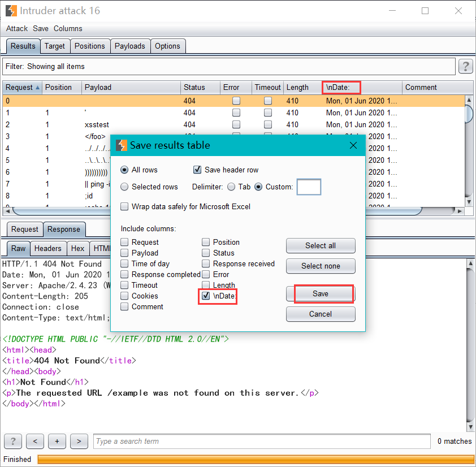Click the Filter: Showing all items bar

click(x=229, y=66)
